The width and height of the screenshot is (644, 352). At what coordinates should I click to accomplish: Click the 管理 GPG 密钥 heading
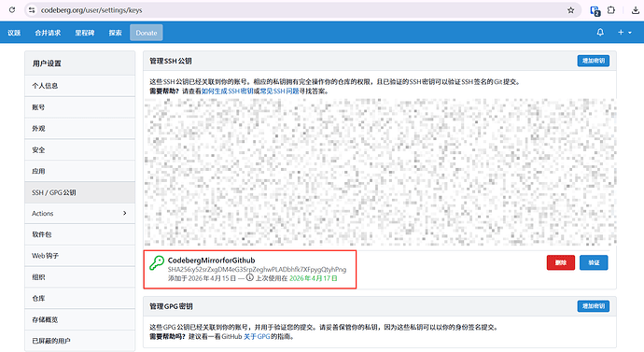pyautogui.click(x=171, y=306)
